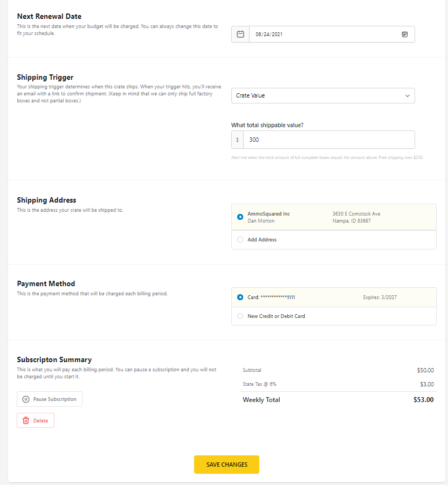Click the red trash can icon
Viewport: 448px width, 485px height.
pyautogui.click(x=26, y=421)
